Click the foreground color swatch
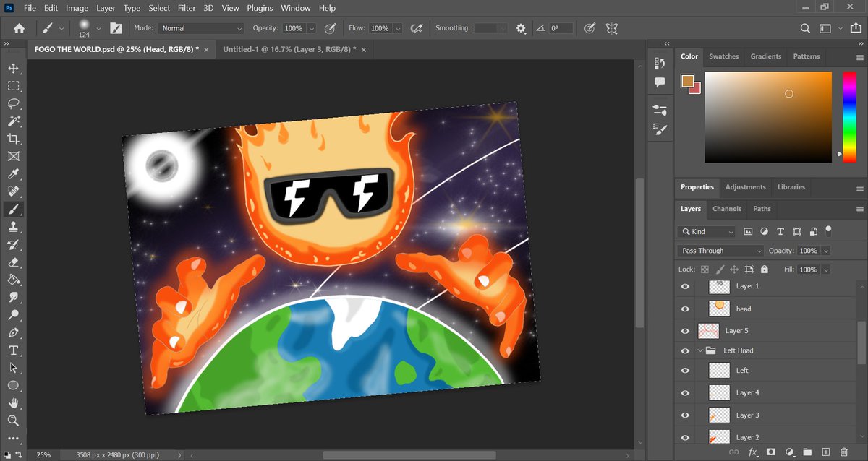This screenshot has width=868, height=461. (x=686, y=80)
